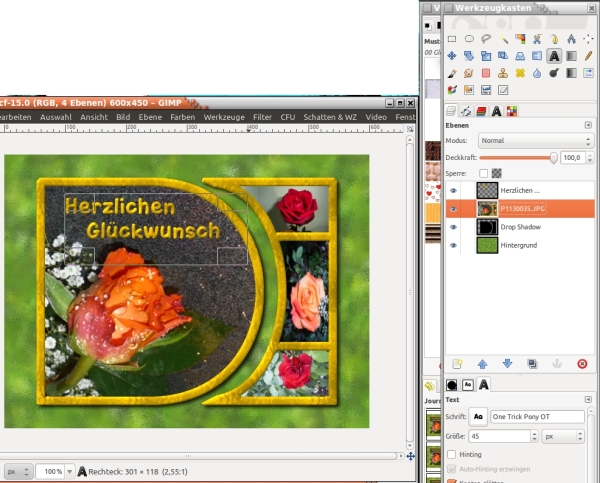
Task: Open the Auswahl menu
Action: click(x=56, y=117)
